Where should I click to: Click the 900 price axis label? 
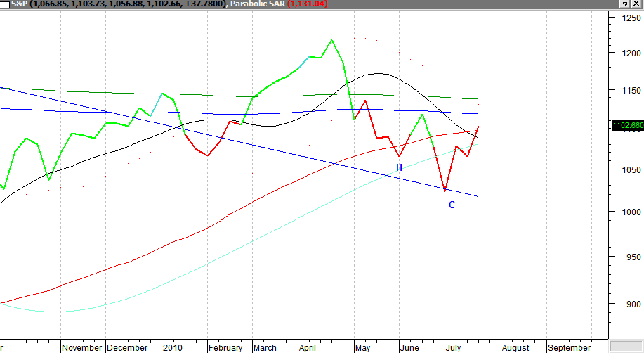[633, 304]
